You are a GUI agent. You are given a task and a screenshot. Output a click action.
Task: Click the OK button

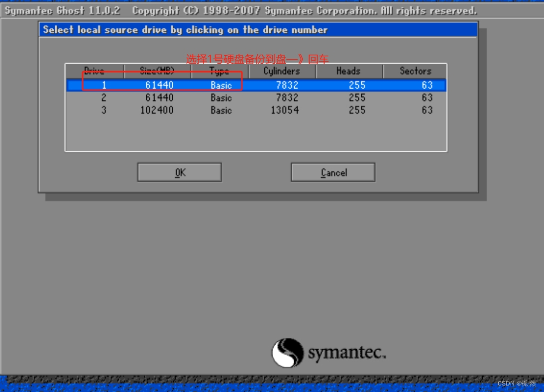179,173
